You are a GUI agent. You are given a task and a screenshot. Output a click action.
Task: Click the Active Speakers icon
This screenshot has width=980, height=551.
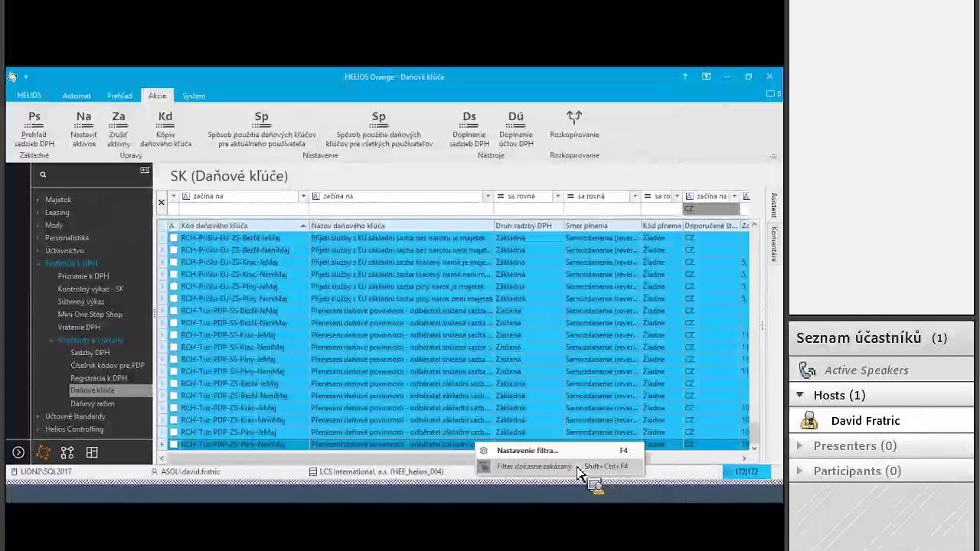pyautogui.click(x=808, y=370)
